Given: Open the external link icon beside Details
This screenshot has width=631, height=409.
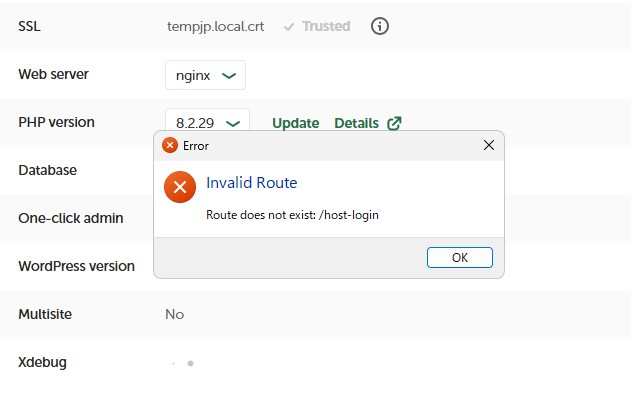Looking at the screenshot, I should tap(394, 123).
